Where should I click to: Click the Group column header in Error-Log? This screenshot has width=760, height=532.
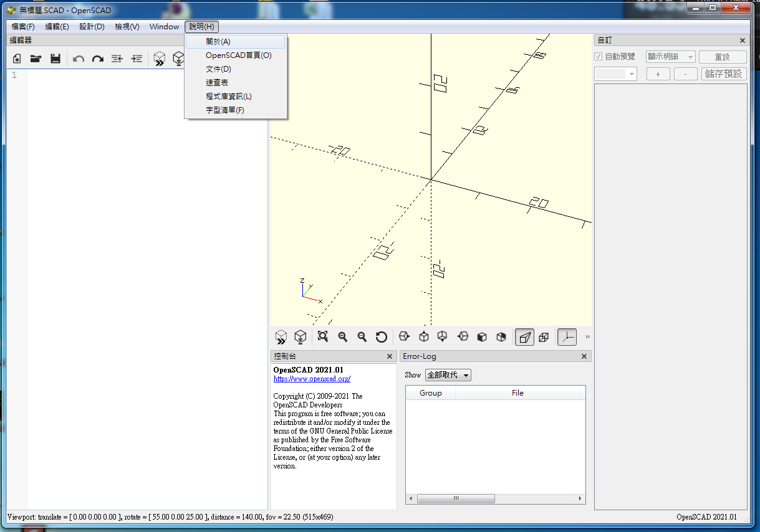click(431, 393)
